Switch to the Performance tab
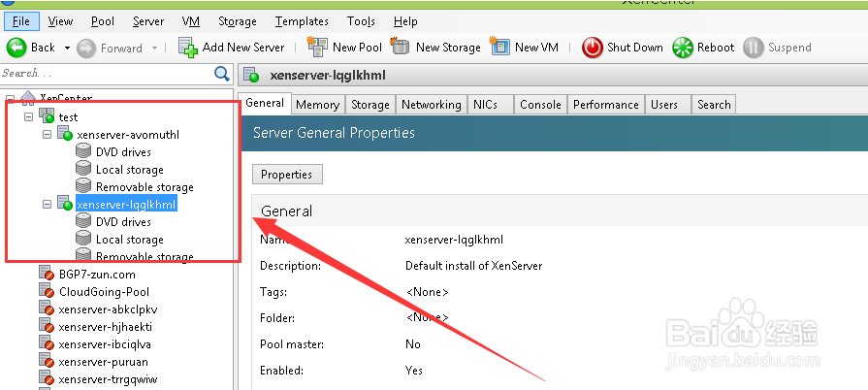The width and height of the screenshot is (868, 390). click(605, 105)
